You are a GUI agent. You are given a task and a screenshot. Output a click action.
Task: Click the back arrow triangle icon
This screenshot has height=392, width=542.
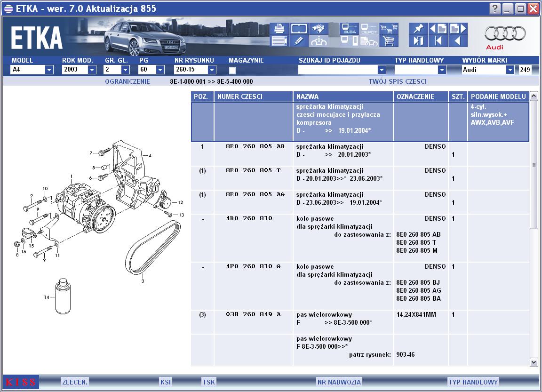(458, 41)
